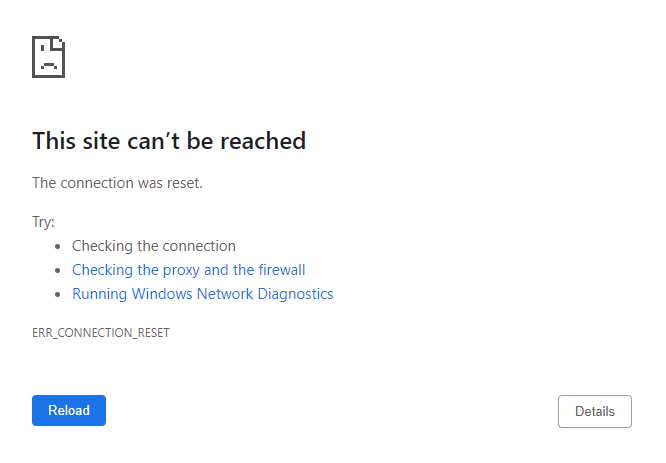Click the Checking the connection suggestion text
This screenshot has height=463, width=666.
pos(154,246)
